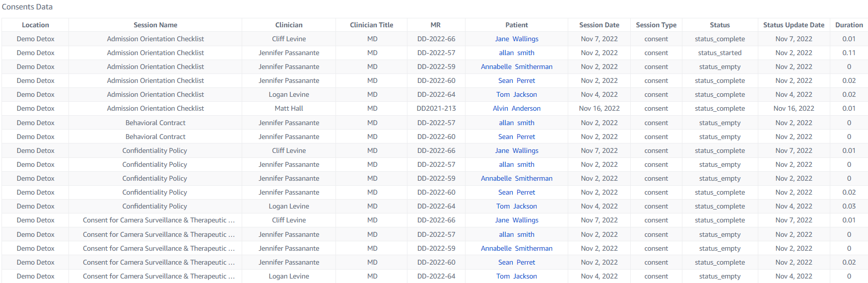Sort by the Status column header

pos(720,25)
